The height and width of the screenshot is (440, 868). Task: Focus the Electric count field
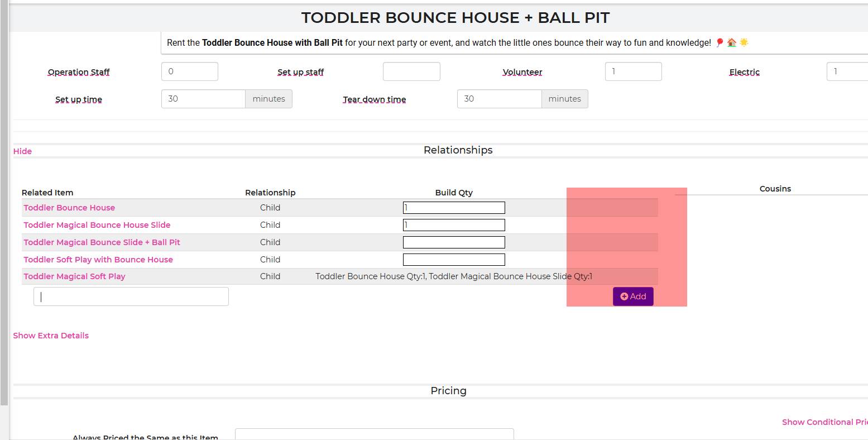click(x=846, y=71)
